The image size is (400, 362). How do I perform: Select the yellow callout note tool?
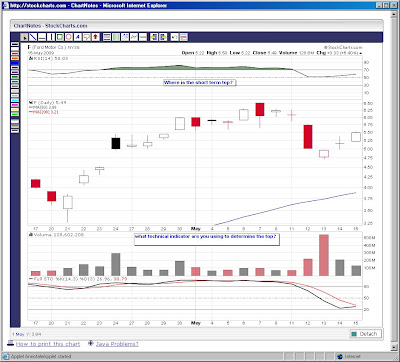pos(87,37)
